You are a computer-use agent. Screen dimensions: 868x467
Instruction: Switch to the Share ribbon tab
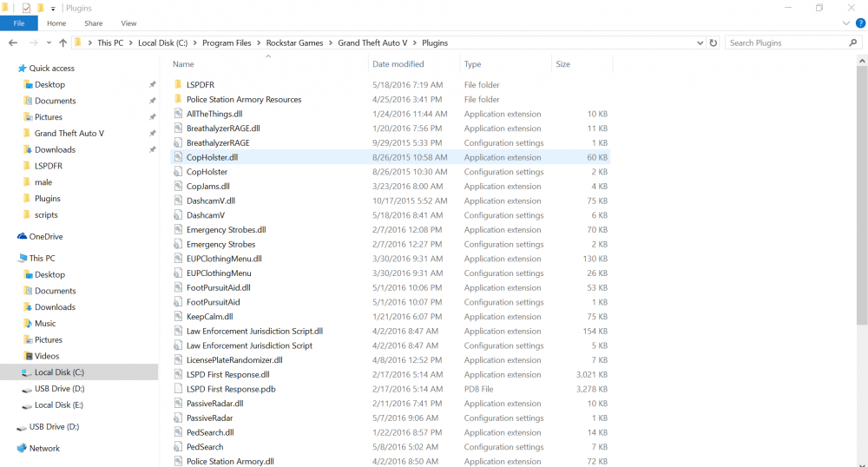coord(94,23)
